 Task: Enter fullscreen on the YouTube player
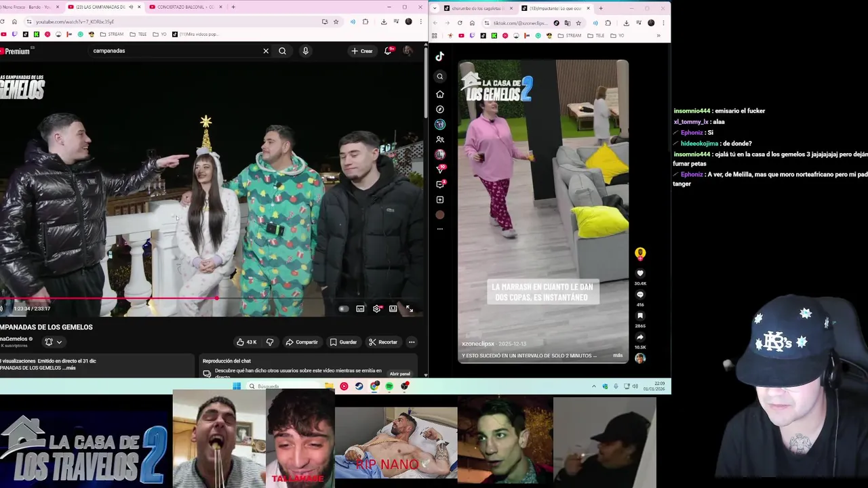click(409, 309)
